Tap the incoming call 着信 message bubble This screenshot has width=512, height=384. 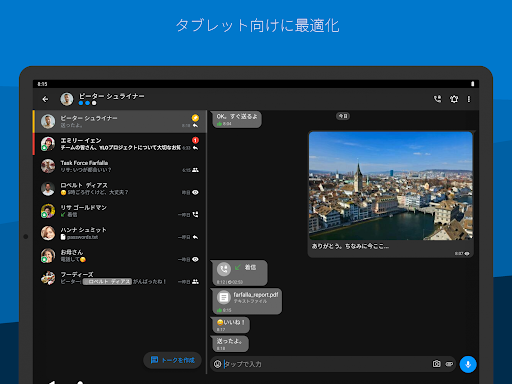coord(240,273)
